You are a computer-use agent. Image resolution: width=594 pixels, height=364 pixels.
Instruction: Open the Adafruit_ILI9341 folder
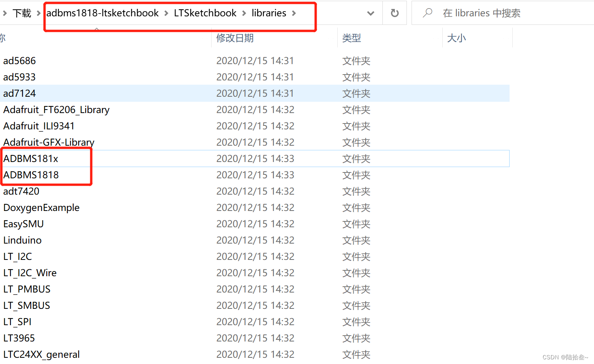pos(39,125)
